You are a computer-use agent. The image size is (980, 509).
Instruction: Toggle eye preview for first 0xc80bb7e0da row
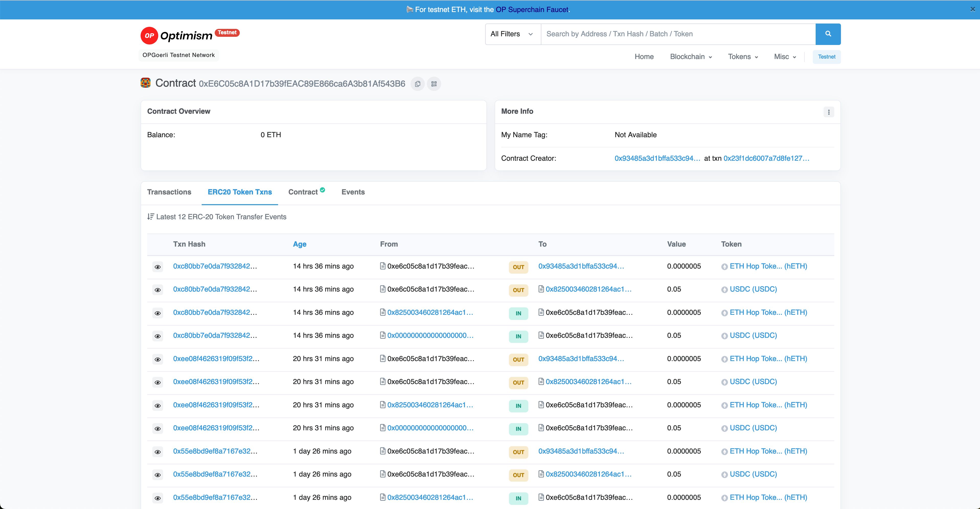[157, 267]
